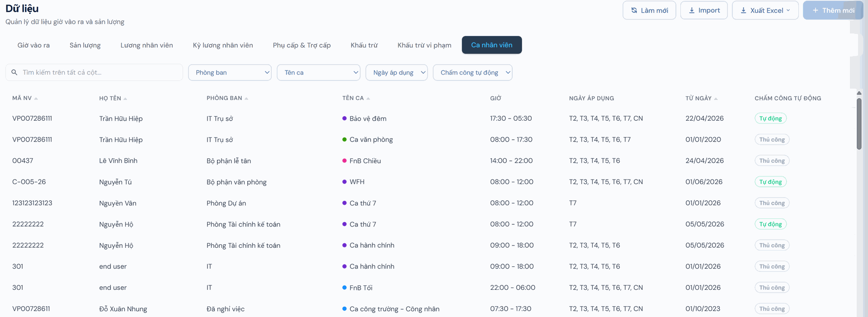Click the NGÀY ÁP DỤNG column header

pos(591,98)
